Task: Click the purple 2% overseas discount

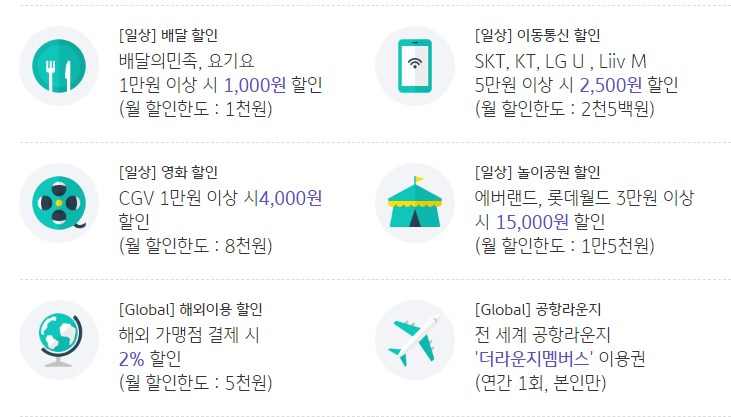Action: (x=131, y=359)
